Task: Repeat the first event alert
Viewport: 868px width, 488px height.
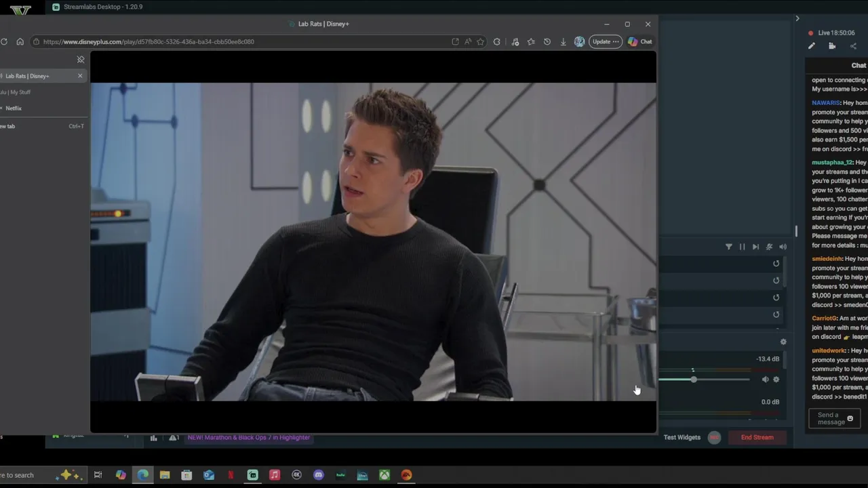Action: click(x=776, y=264)
